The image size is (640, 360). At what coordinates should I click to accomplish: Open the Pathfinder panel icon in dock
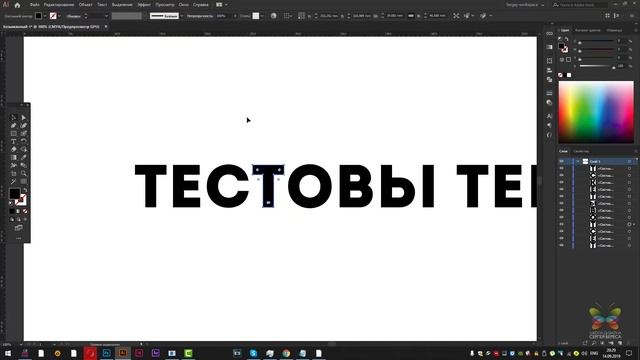[x=549, y=79]
